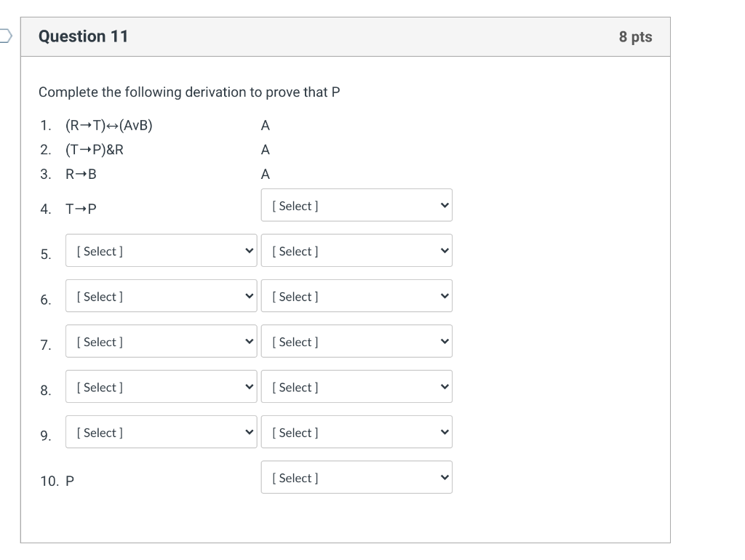Viewport: 745px width, 560px height.
Task: Open the justification dropdown for line 8
Action: [356, 386]
